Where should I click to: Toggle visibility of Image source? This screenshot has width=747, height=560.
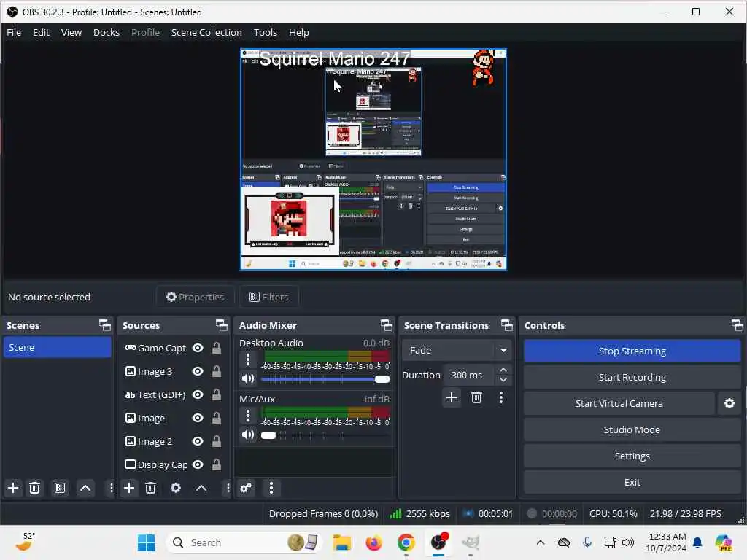coord(198,418)
